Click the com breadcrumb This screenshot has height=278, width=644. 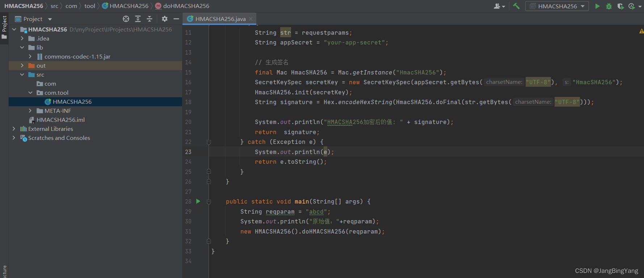click(x=71, y=6)
